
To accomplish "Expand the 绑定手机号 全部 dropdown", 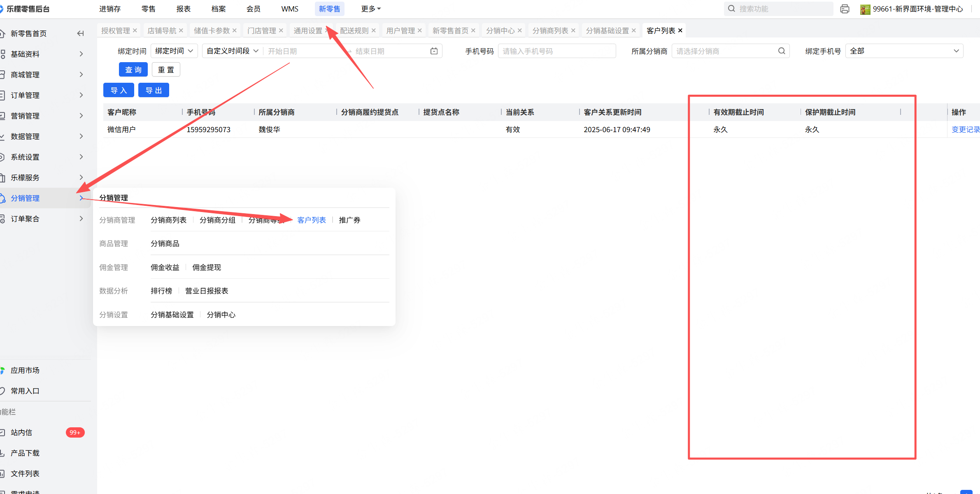I will pyautogui.click(x=904, y=51).
